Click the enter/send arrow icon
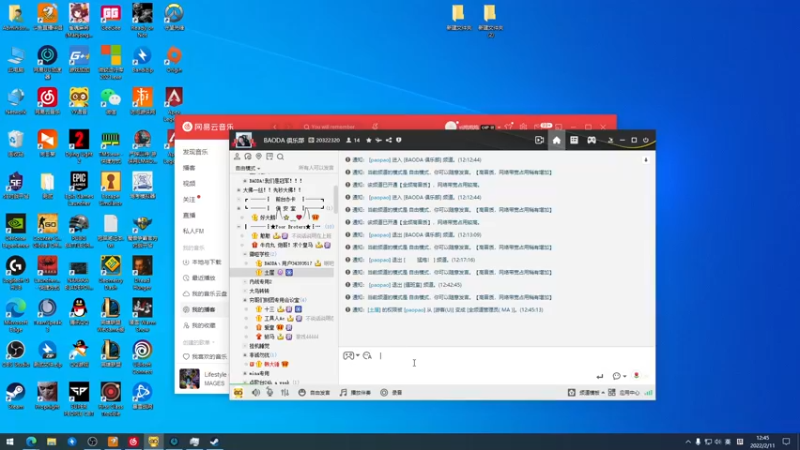 point(599,377)
